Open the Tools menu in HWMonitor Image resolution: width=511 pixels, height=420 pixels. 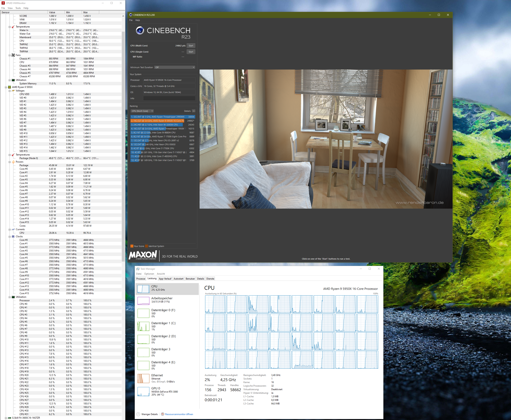click(18, 8)
